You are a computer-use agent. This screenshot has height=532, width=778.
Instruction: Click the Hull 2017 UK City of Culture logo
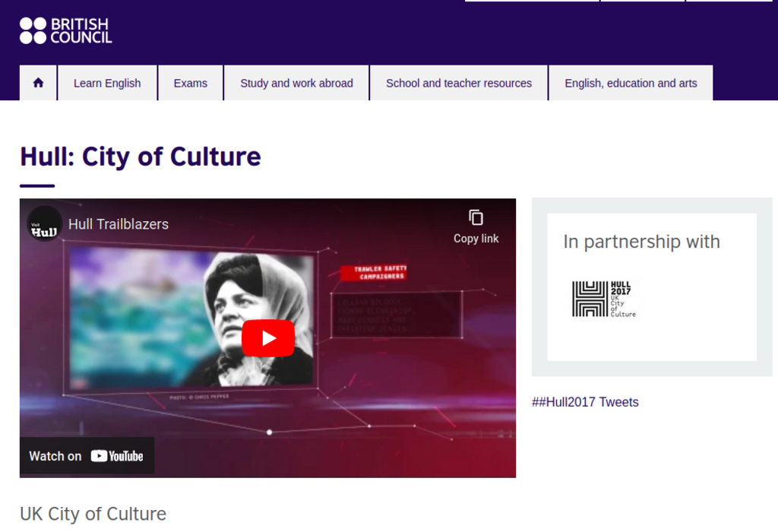(604, 297)
